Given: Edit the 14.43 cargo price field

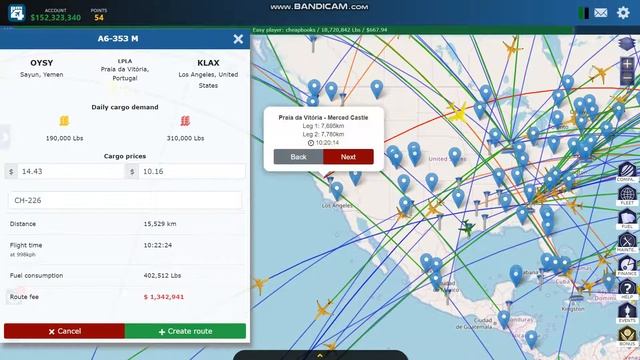Looking at the screenshot, I should click(71, 171).
